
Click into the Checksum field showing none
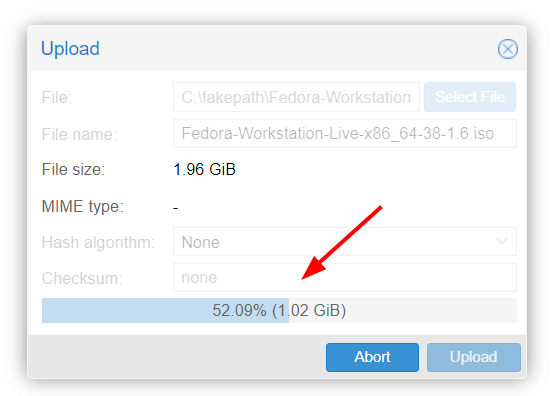pos(345,278)
